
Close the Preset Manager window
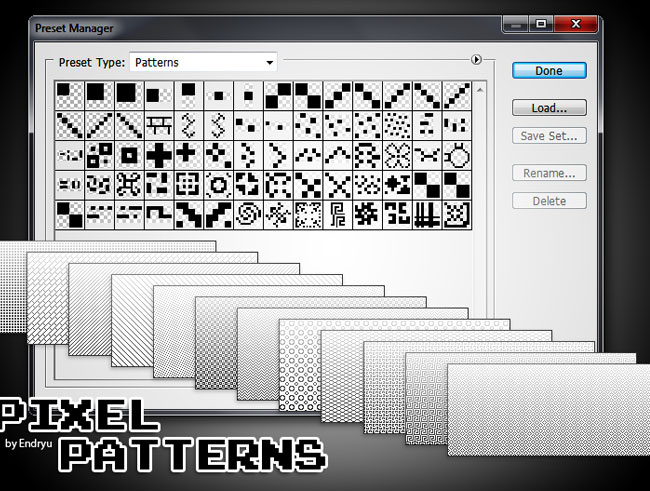575,24
